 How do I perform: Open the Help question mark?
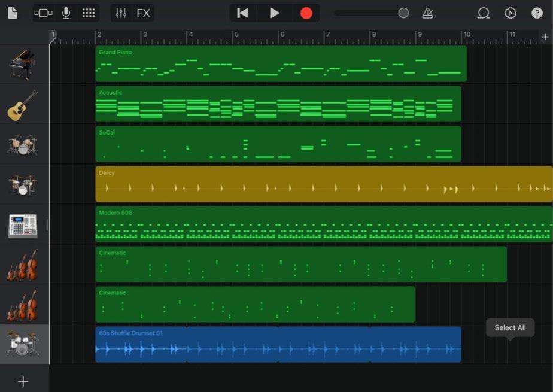pyautogui.click(x=537, y=13)
